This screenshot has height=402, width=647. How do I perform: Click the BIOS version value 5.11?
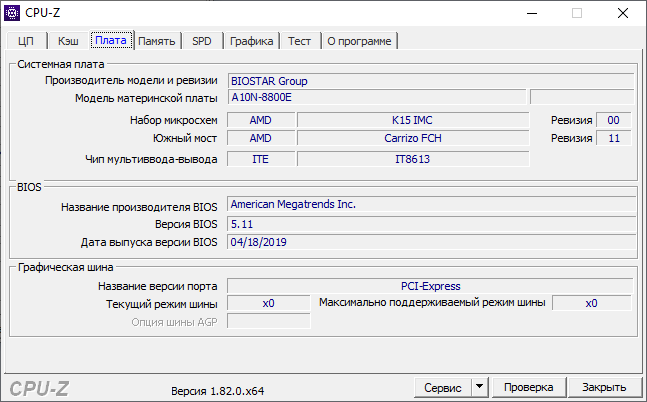pos(431,224)
